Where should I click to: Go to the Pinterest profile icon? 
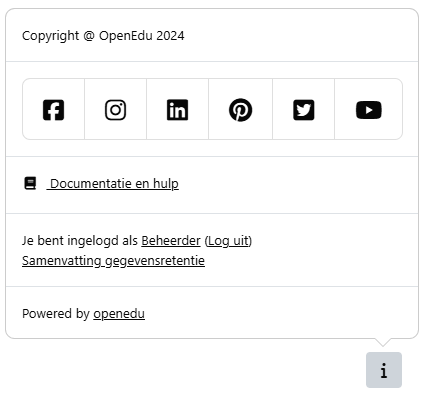tap(240, 110)
